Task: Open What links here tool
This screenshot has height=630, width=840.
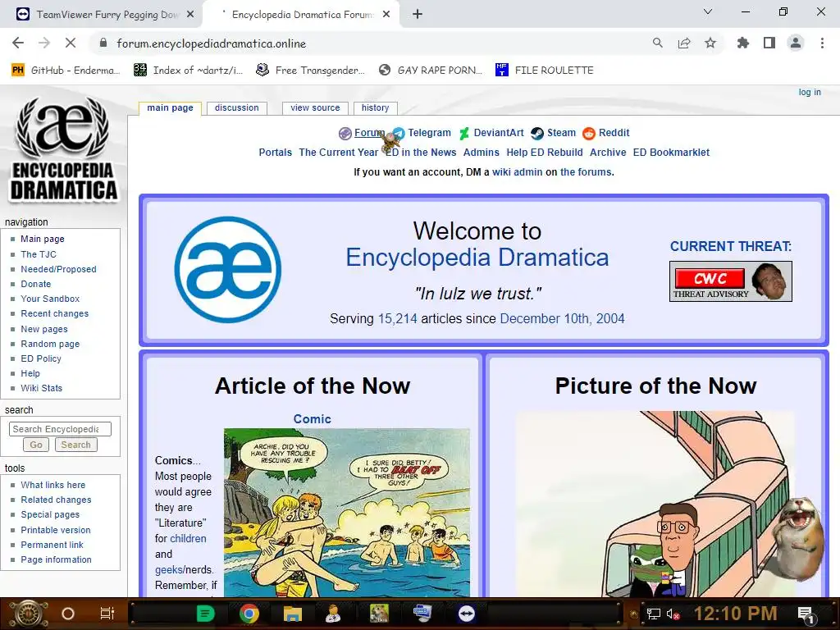Action: (53, 485)
